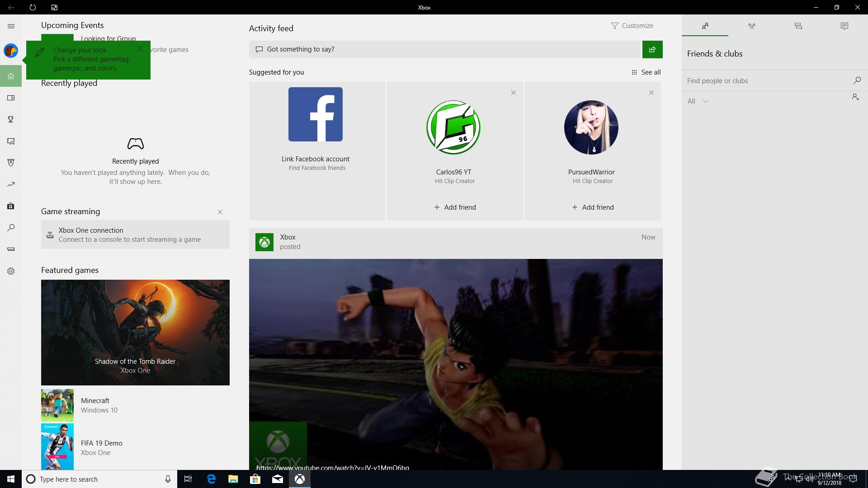The width and height of the screenshot is (868, 488).
Task: Open Connection console icon in sidebar
Action: (11, 249)
